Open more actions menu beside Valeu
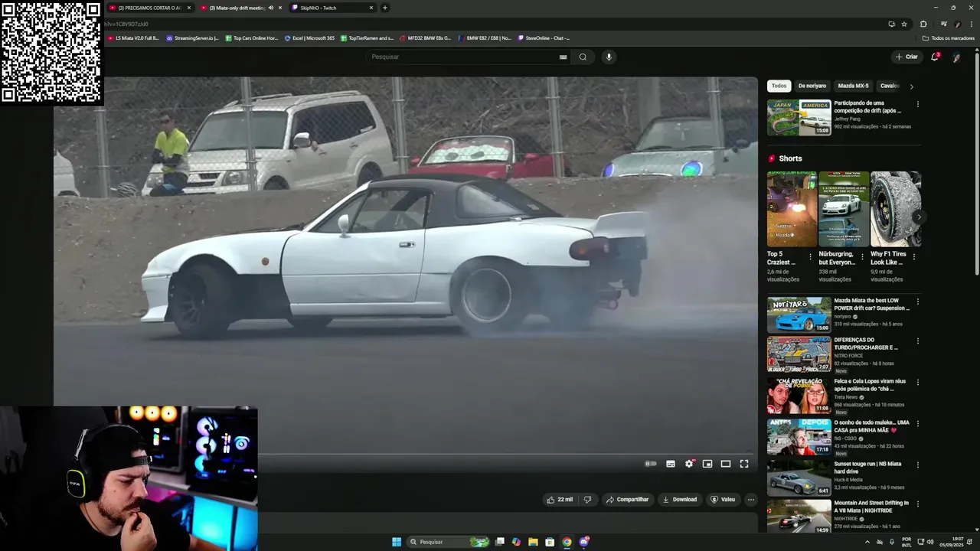 pos(751,500)
